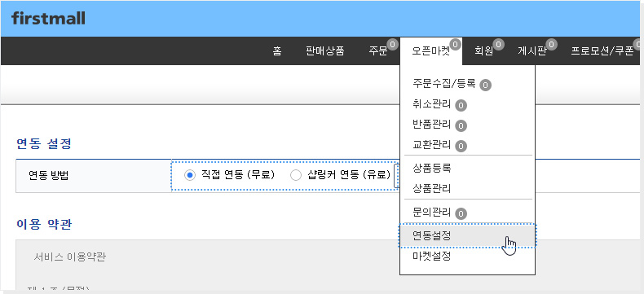
Task: Click 상품관리 in the dropdown
Action: [432, 189]
